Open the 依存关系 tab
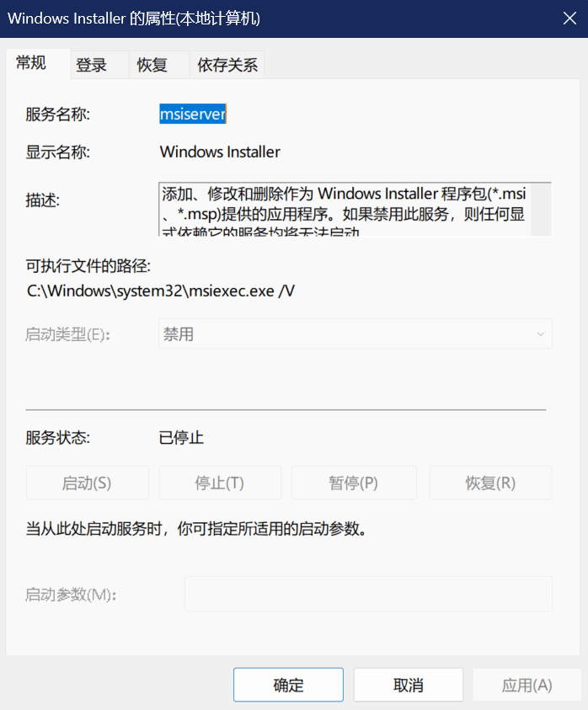588x710 pixels. coord(227,65)
